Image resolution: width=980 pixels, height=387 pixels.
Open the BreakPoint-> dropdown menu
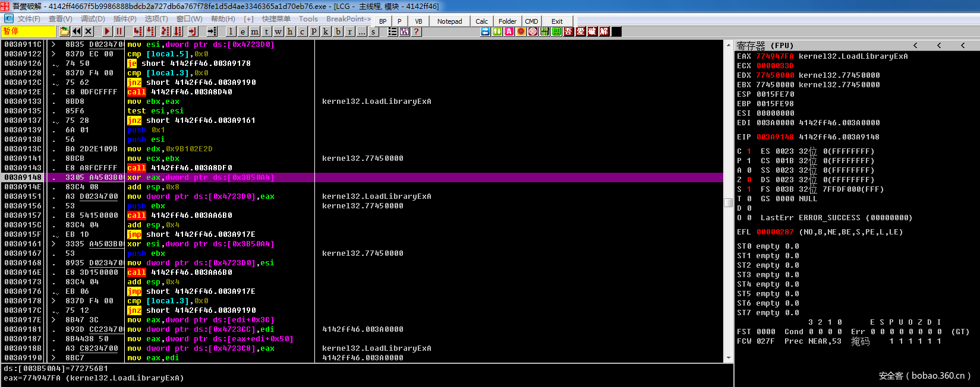[x=348, y=19]
